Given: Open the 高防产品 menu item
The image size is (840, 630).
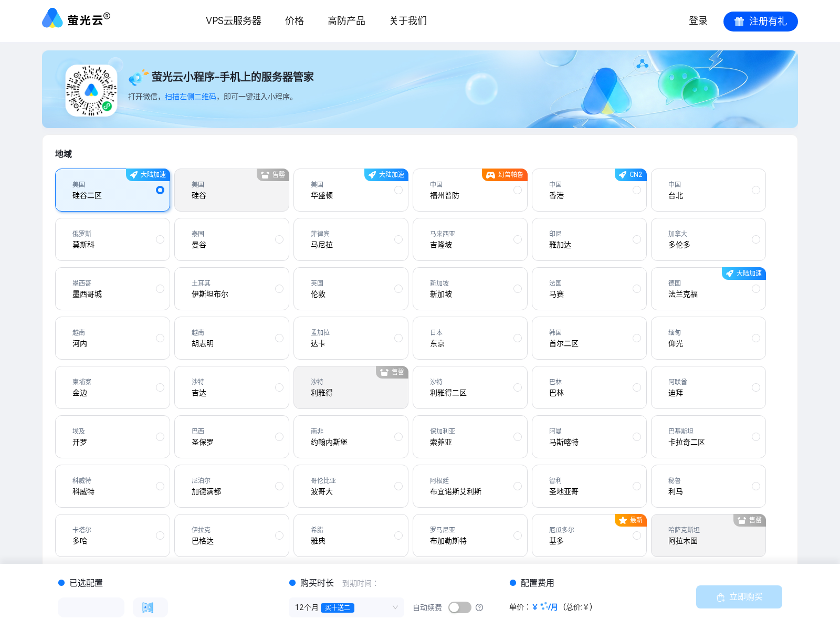Looking at the screenshot, I should click(x=346, y=21).
